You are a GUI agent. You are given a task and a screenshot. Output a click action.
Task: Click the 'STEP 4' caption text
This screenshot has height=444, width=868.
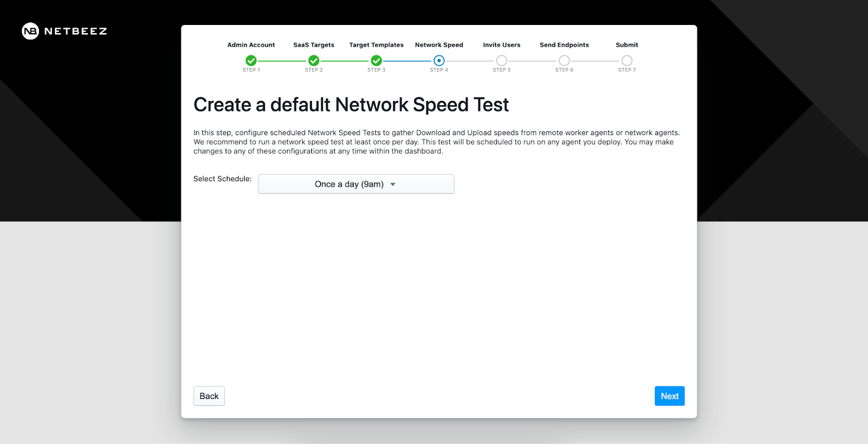439,70
